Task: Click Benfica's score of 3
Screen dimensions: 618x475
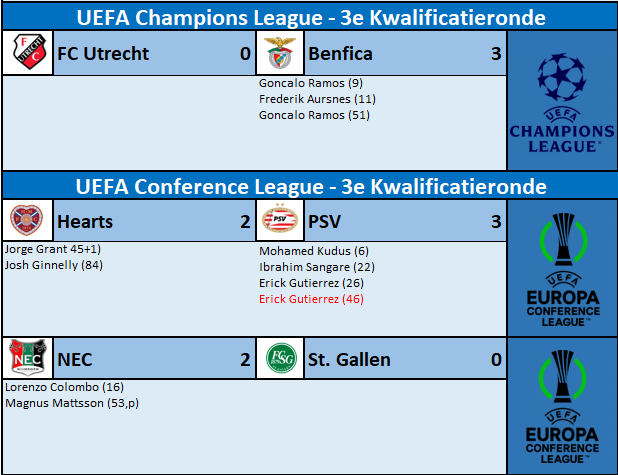Action: (x=496, y=54)
